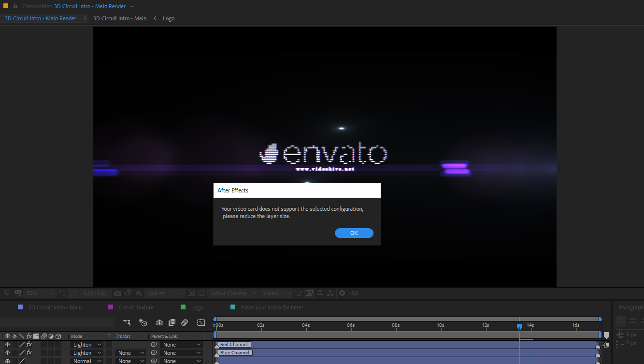Open the color channel RGB selector icon
This screenshot has height=364, width=644.
coord(139,293)
